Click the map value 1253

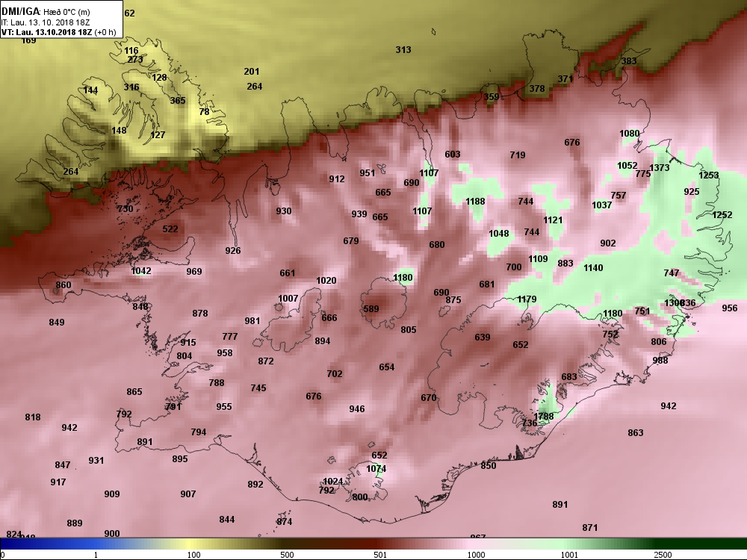[708, 175]
